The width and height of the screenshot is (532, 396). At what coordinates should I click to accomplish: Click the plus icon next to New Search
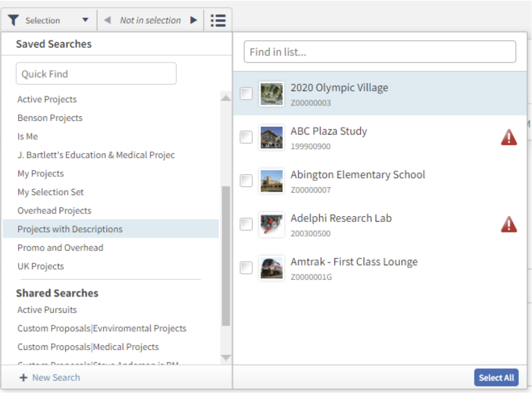point(22,378)
